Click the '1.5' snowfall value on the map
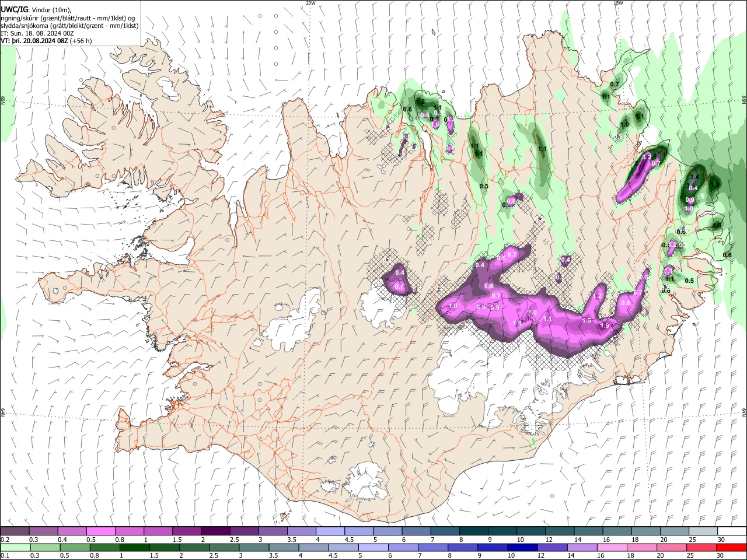 587,321
